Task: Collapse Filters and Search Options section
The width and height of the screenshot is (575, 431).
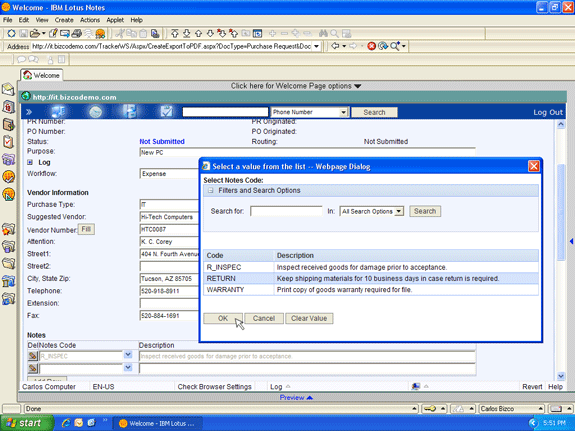Action: coord(210,190)
